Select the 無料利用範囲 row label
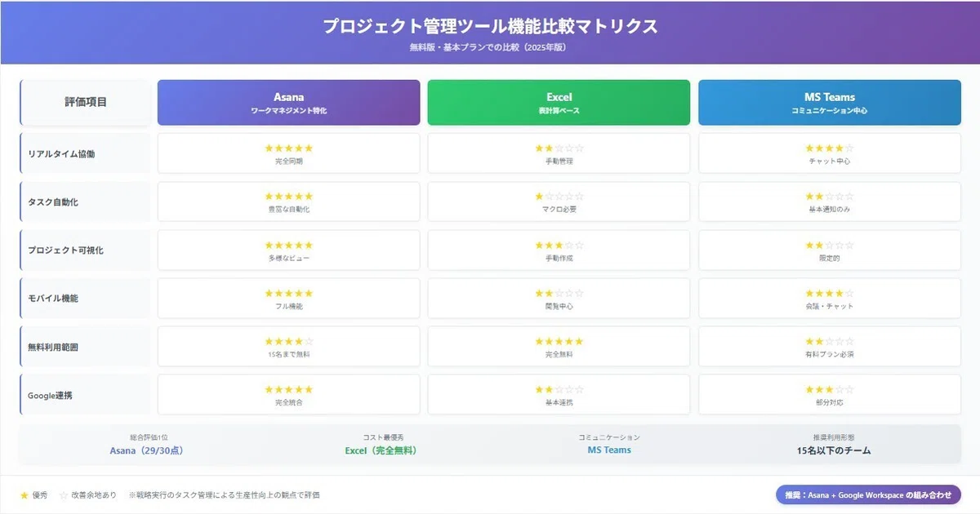 [86, 347]
